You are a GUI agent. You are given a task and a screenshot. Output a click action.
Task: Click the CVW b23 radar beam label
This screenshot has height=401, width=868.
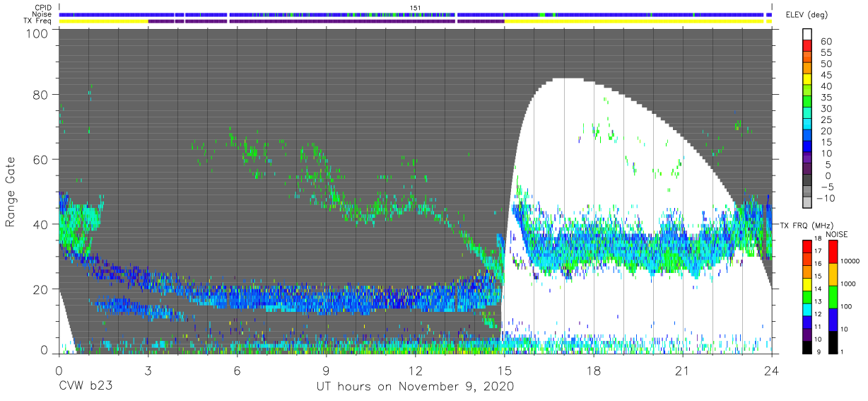[86, 386]
